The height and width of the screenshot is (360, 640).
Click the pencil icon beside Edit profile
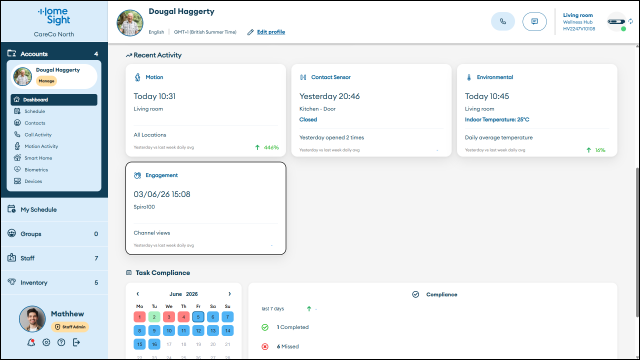click(x=250, y=32)
